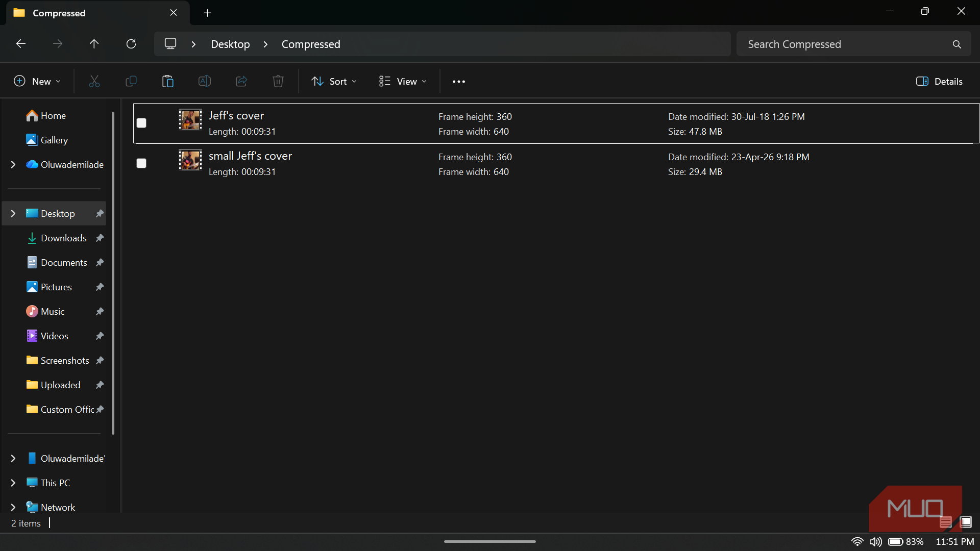
Task: Expand the This PC tree node
Action: pos(13,483)
